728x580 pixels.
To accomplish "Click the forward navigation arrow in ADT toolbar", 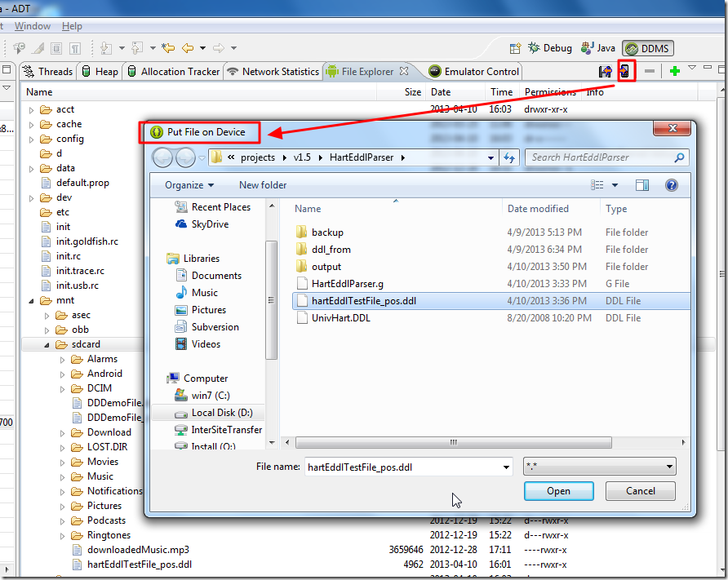I will click(x=219, y=48).
